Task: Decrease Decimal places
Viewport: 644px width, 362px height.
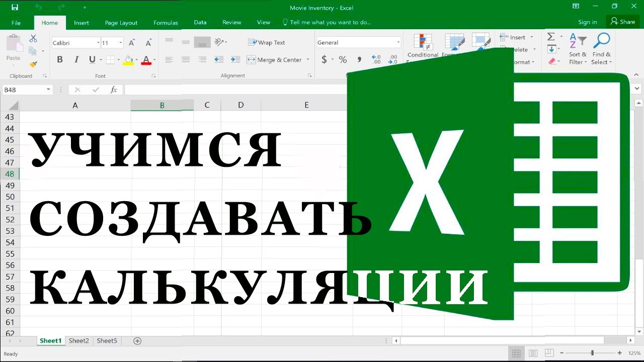Action: click(x=393, y=60)
